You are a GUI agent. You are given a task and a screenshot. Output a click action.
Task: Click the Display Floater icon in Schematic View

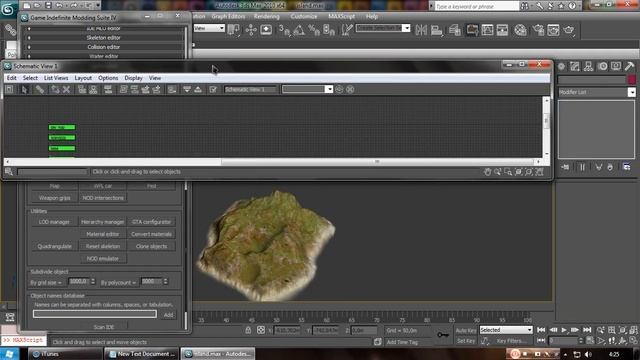[x=9, y=89]
